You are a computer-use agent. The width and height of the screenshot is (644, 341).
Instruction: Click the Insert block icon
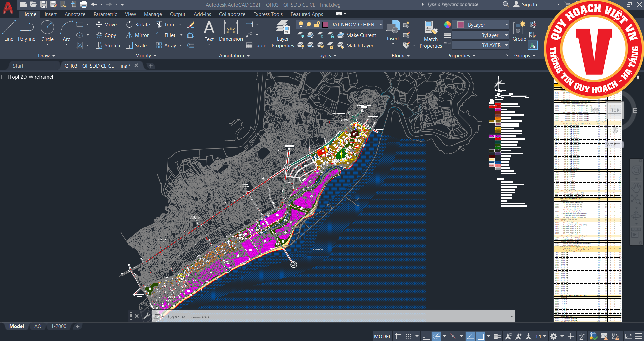pos(393,31)
